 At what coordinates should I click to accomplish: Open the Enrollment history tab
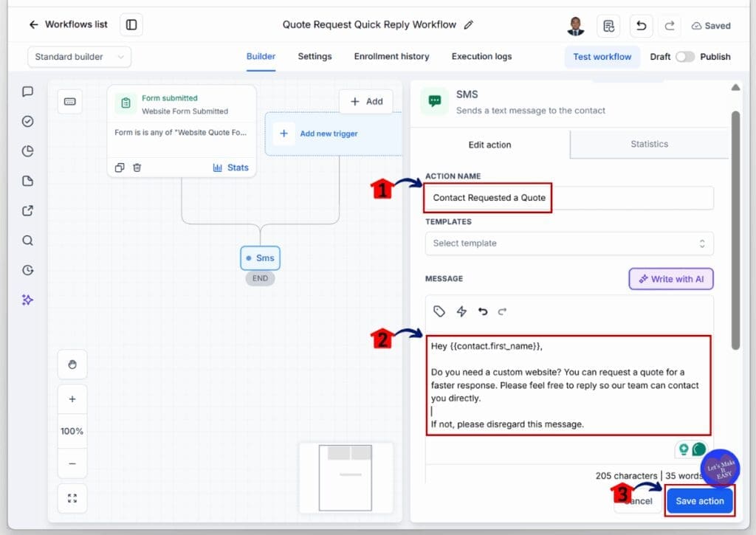pyautogui.click(x=391, y=56)
